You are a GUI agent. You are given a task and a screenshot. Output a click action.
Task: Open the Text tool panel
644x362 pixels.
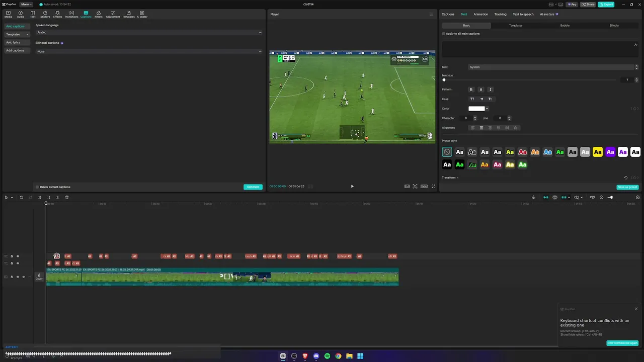click(33, 14)
